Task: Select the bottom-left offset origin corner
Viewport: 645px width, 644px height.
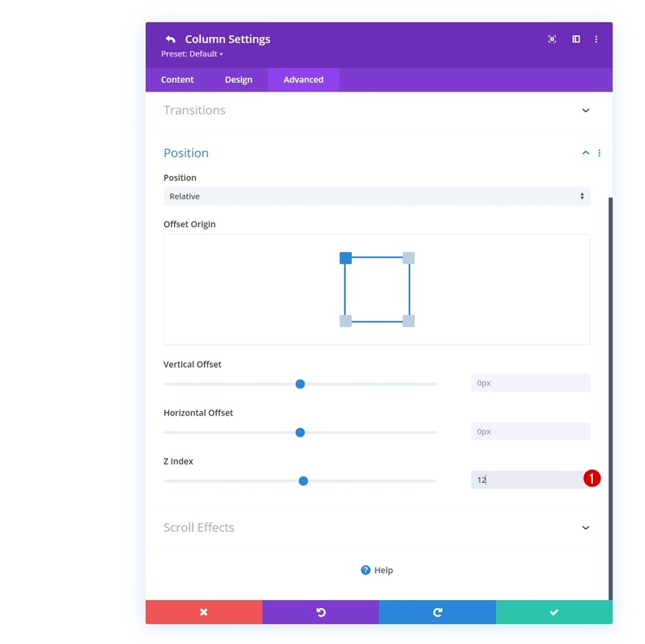Action: click(x=345, y=321)
